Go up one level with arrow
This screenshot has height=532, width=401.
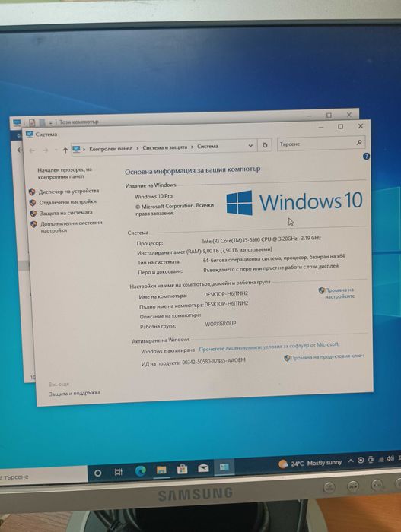[x=65, y=150]
